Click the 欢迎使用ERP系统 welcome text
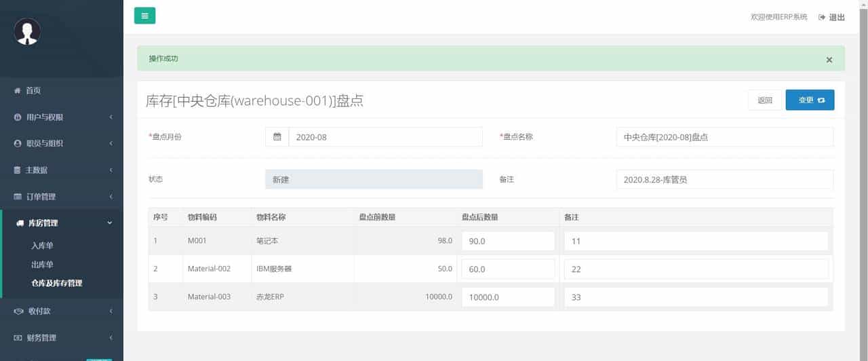The height and width of the screenshot is (361, 868). [778, 17]
